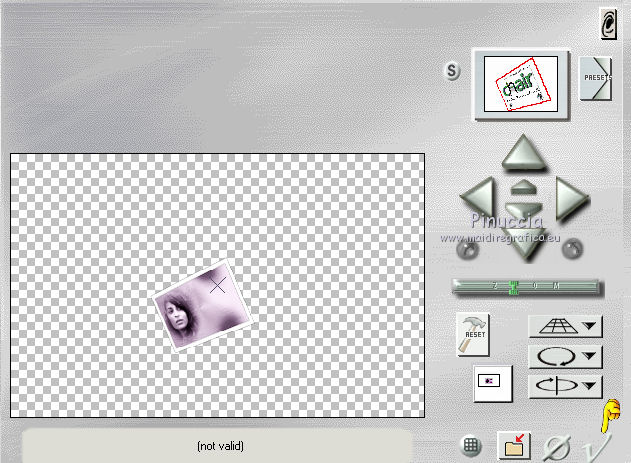This screenshot has width=631, height=463.
Task: Click the round S button
Action: tap(452, 71)
